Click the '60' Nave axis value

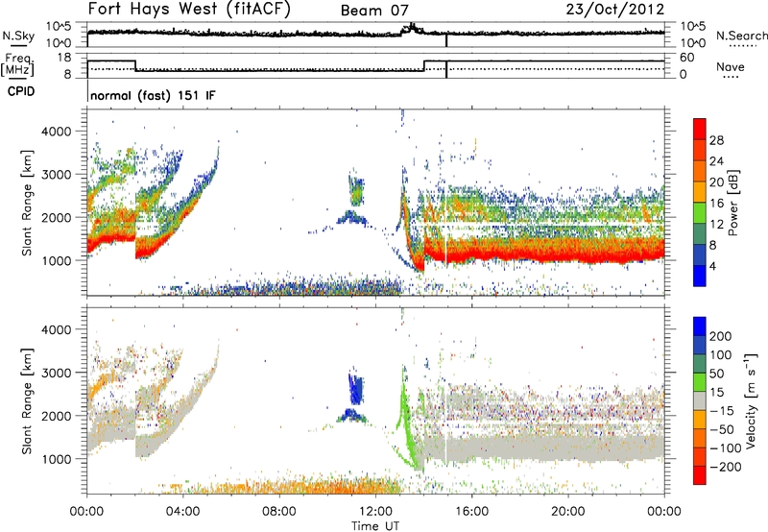click(687, 58)
